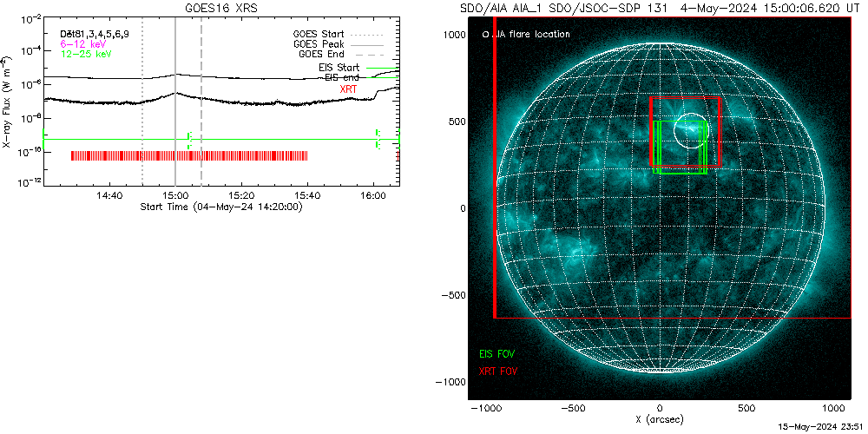Click the 15:00 time axis label
Image resolution: width=868 pixels, height=434 pixels.
(175, 196)
